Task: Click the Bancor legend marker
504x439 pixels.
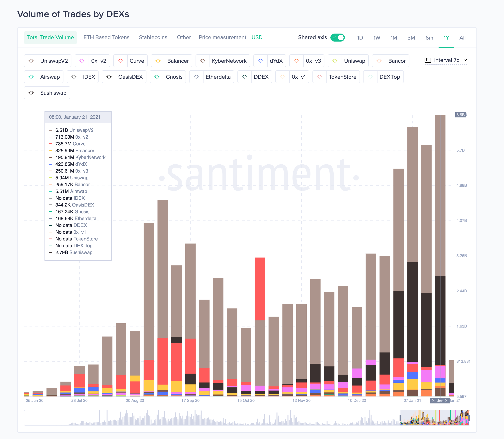Action: point(379,61)
